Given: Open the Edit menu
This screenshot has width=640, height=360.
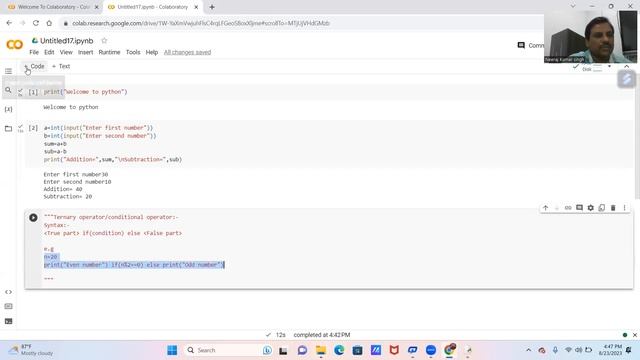Looking at the screenshot, I should (x=49, y=52).
